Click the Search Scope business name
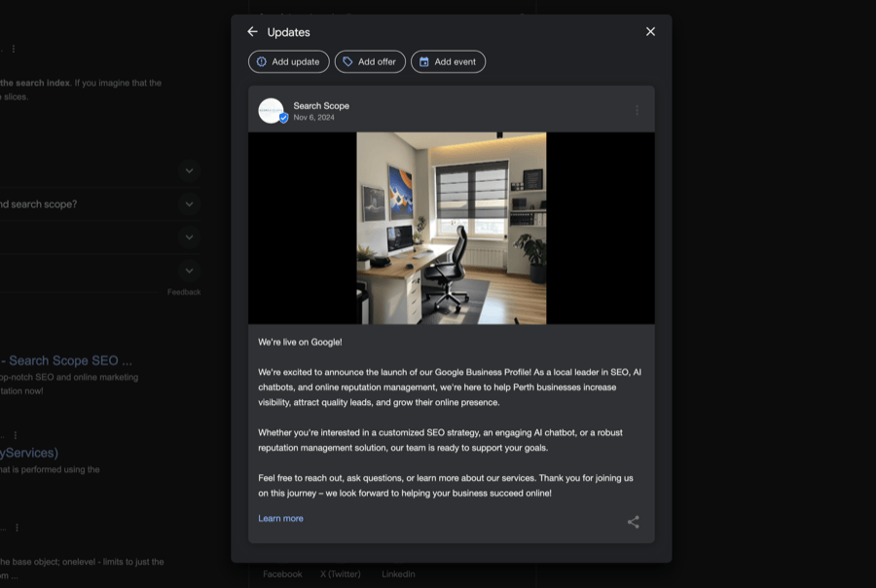The height and width of the screenshot is (588, 876). (x=321, y=106)
